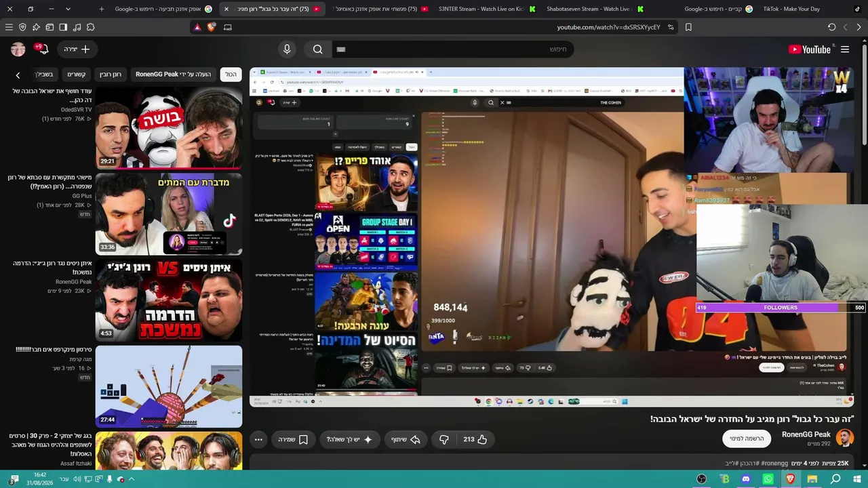Click the 'שיתוף' share button
The height and width of the screenshot is (488, 868).
pos(406,439)
